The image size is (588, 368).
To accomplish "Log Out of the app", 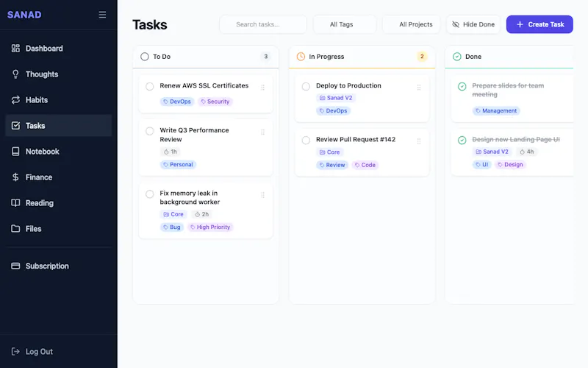I will (59, 352).
